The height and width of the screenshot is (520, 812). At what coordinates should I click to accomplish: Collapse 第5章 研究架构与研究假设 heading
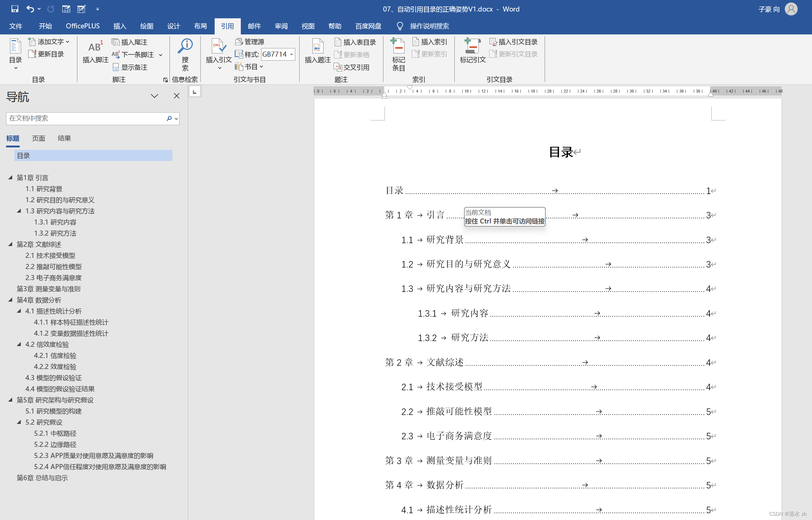coord(10,400)
